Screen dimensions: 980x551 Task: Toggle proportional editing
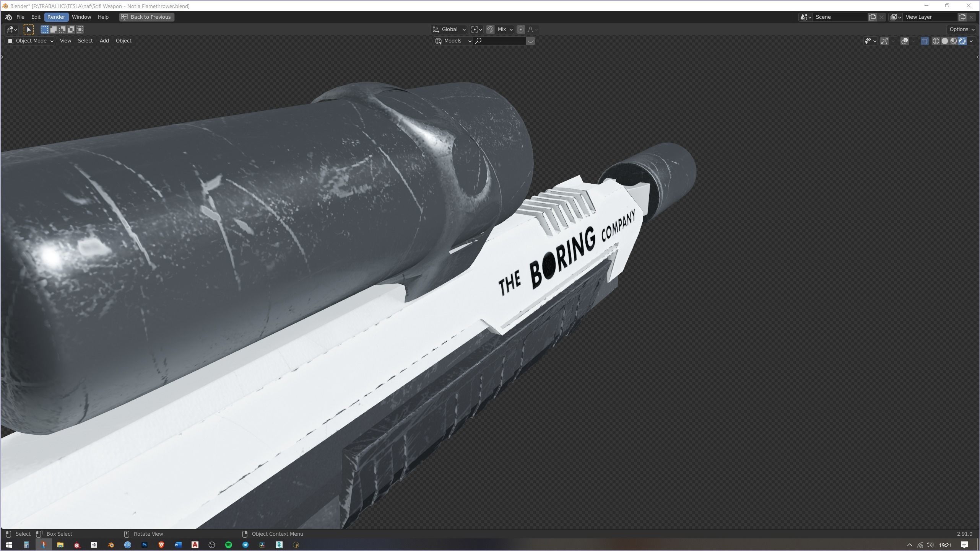[x=520, y=29]
